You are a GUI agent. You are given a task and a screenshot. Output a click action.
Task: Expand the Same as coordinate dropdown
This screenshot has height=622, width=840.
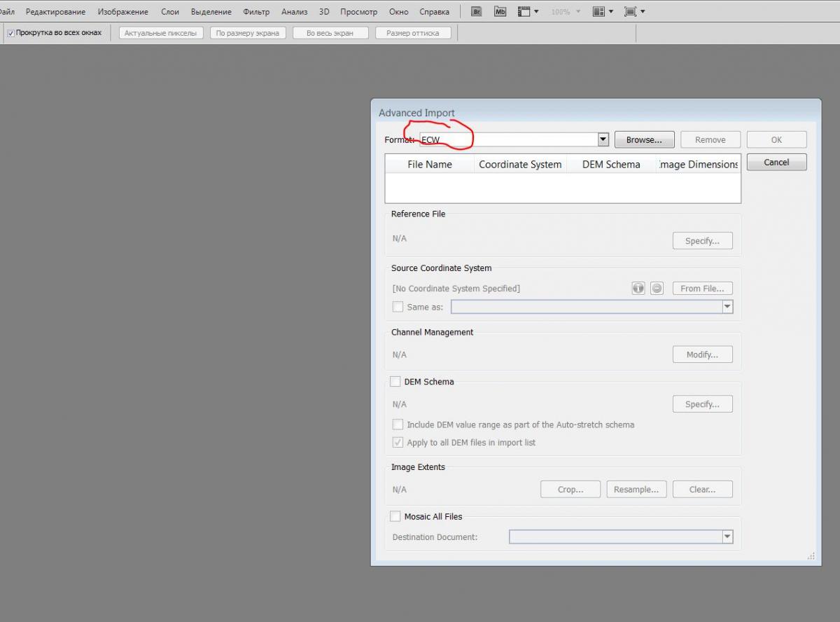(x=727, y=307)
